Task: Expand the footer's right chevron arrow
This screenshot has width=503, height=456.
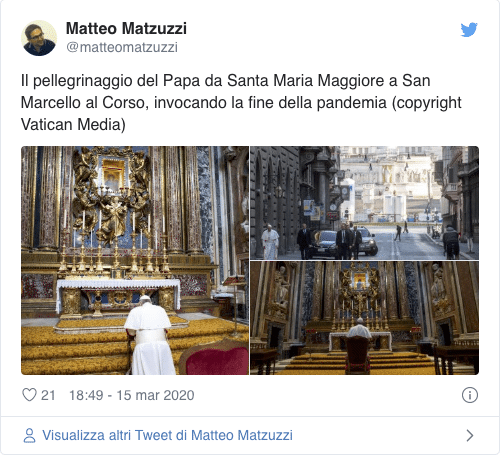Action: pyautogui.click(x=470, y=435)
